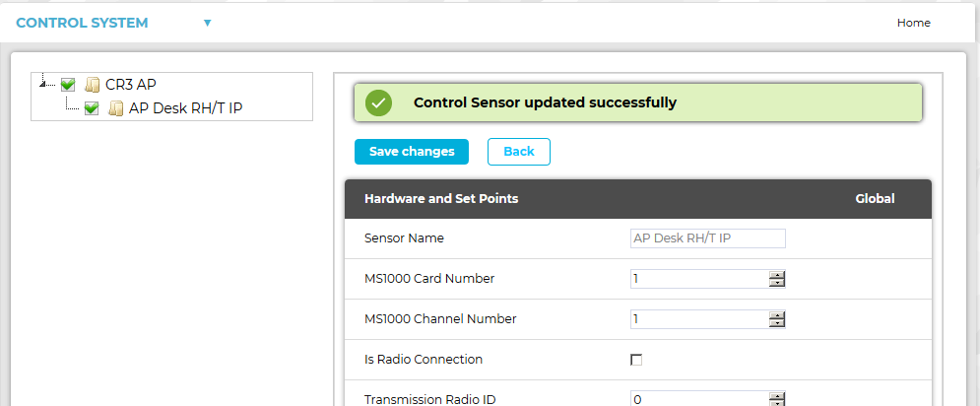Enable the Is Radio Connection checkbox
The image size is (980, 406).
[636, 360]
